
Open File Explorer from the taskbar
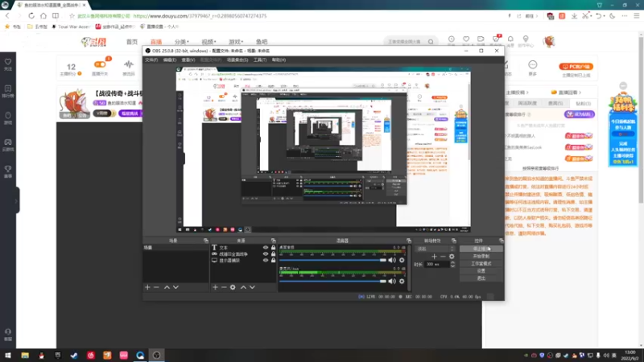coord(25,356)
